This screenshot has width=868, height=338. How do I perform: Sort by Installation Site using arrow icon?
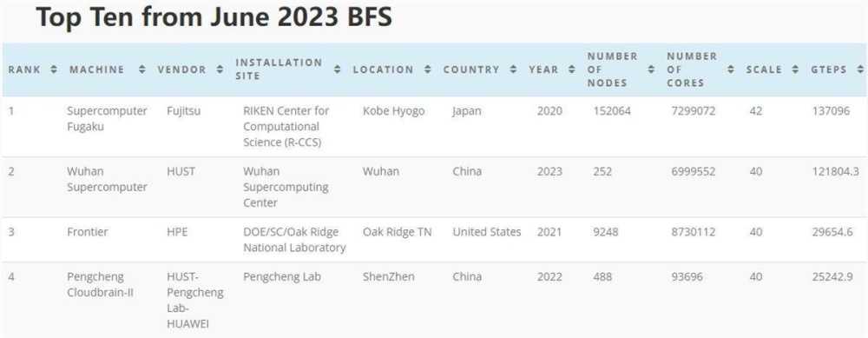[338, 70]
